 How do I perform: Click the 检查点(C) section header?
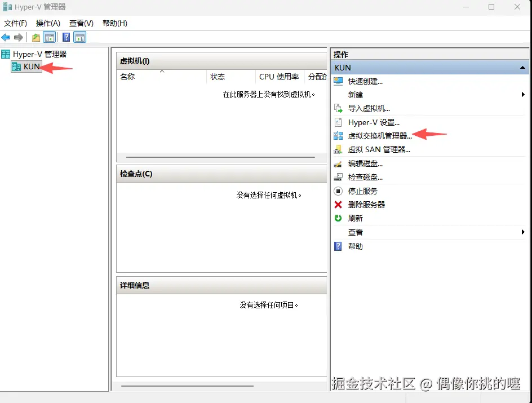pos(222,174)
